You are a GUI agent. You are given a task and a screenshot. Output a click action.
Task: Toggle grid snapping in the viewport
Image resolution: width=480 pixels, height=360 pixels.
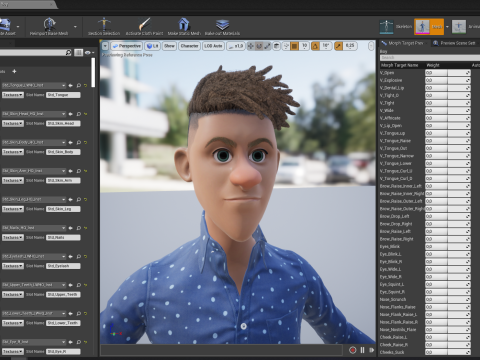(x=295, y=46)
